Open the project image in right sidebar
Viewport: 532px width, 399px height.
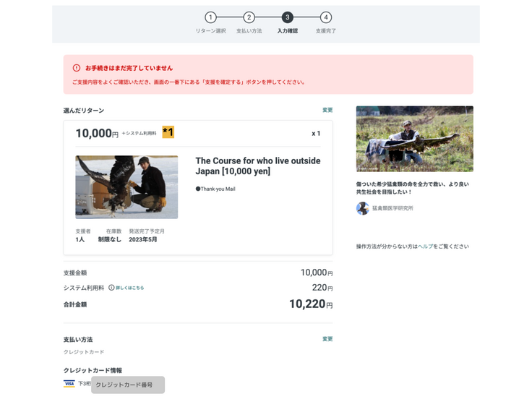coord(414,139)
